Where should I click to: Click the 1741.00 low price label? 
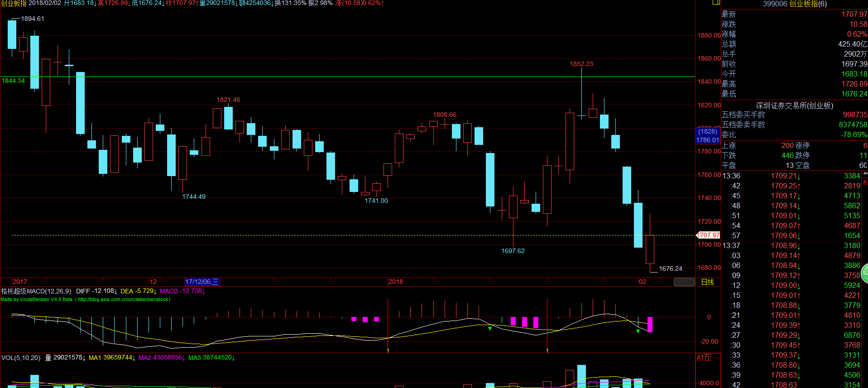coord(376,201)
